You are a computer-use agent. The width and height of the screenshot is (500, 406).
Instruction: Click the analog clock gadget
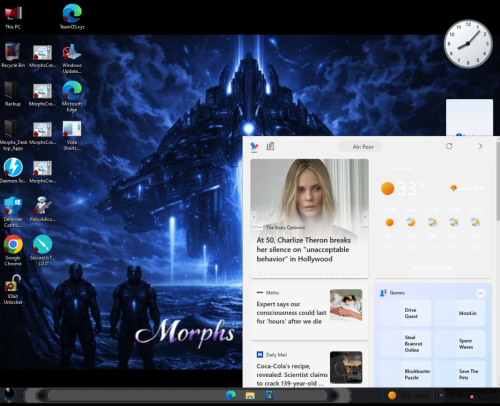pyautogui.click(x=468, y=44)
